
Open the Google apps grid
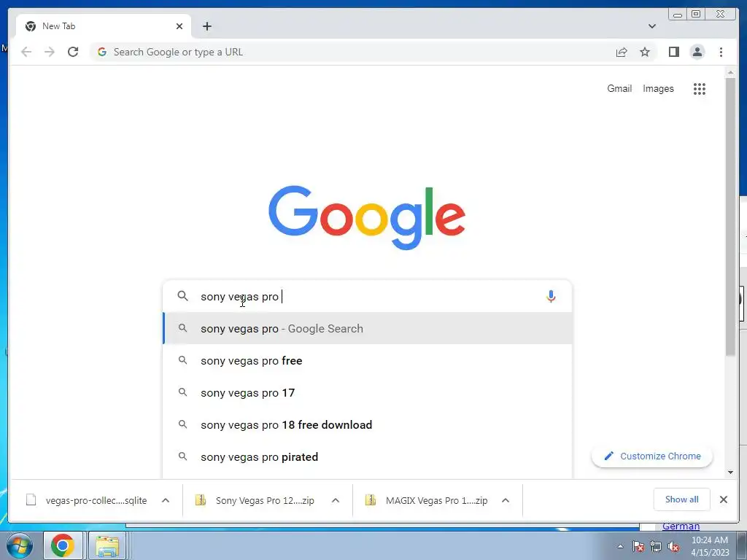point(699,88)
